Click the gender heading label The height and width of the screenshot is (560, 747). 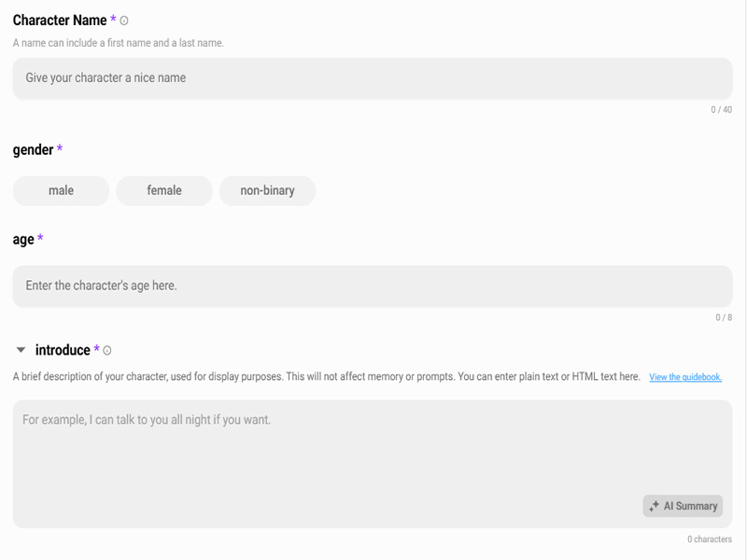point(33,150)
